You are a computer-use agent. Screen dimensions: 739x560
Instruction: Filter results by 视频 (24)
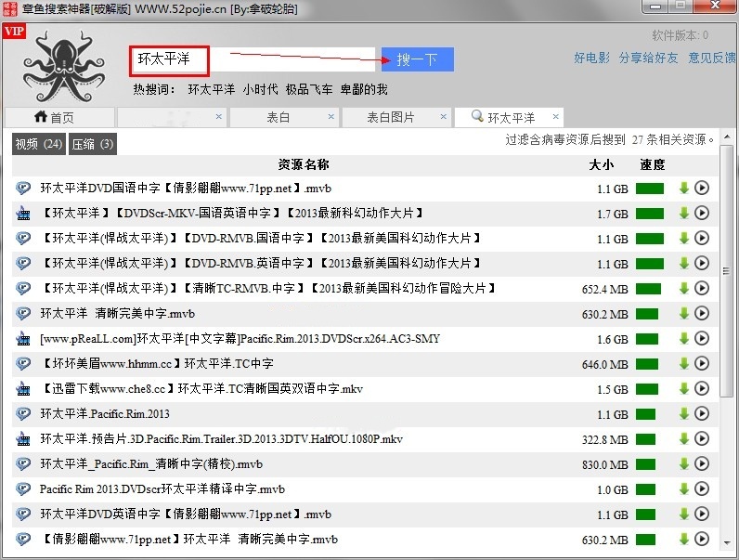[x=38, y=144]
